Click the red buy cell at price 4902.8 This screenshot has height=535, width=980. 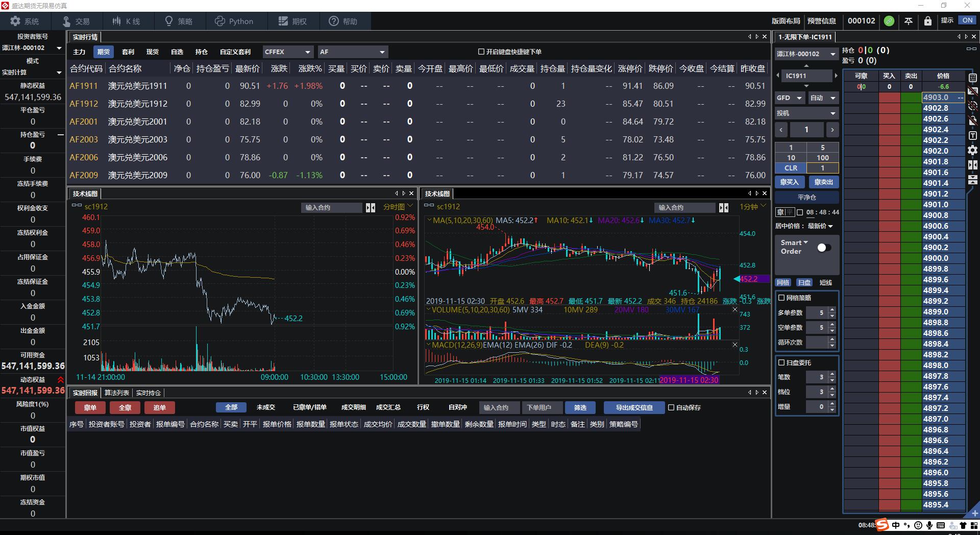pyautogui.click(x=889, y=108)
